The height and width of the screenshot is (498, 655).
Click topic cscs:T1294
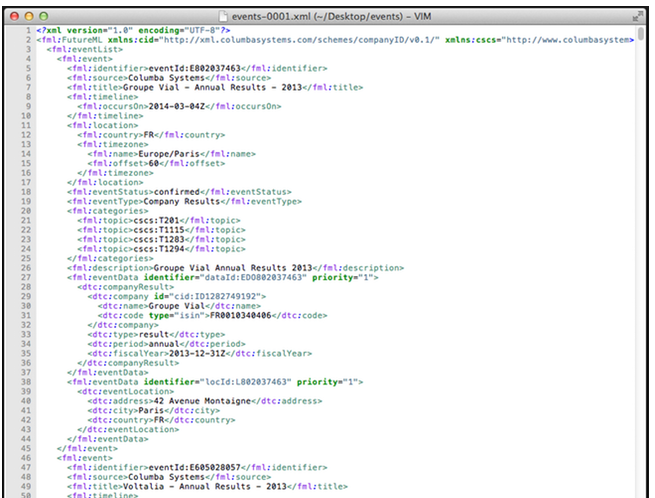tap(159, 249)
